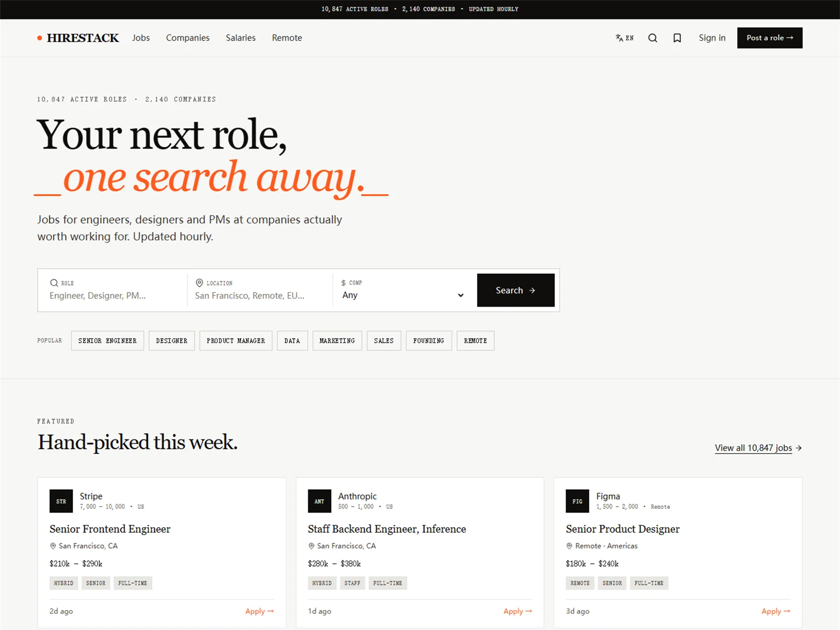Open the View all 10,847 jobs link
The height and width of the screenshot is (630, 840).
tap(758, 448)
